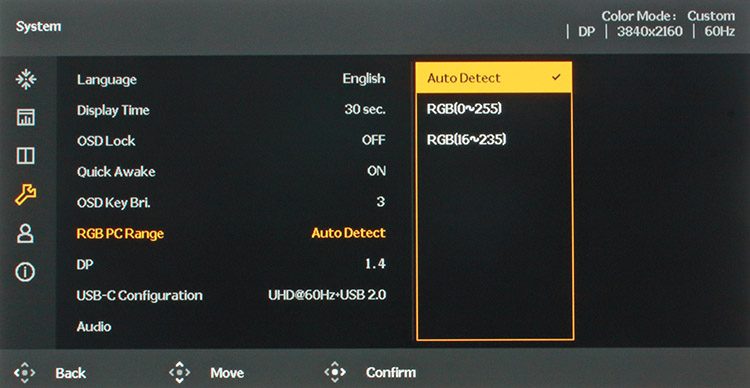Toggle the Quick Awake ON value
750x388 pixels.
tap(376, 171)
